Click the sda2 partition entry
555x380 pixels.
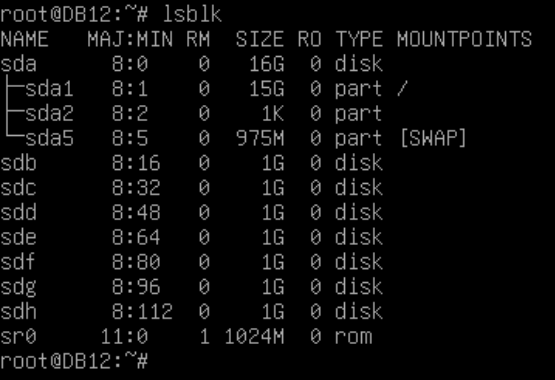point(49,114)
